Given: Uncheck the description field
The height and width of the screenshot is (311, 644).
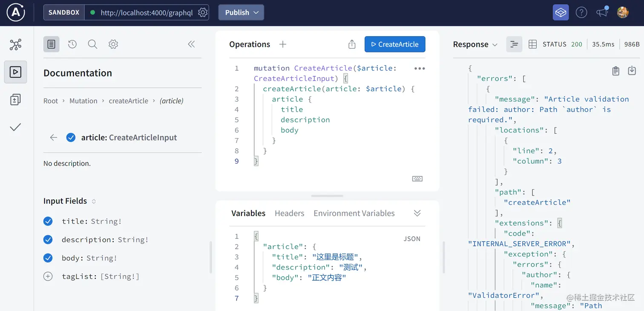Looking at the screenshot, I should (x=48, y=240).
